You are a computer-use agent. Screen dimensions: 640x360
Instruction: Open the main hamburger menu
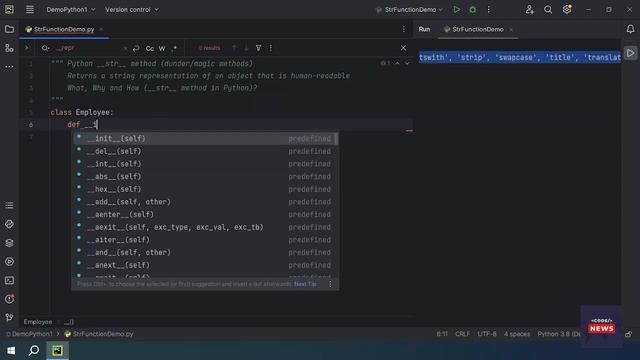pos(30,9)
